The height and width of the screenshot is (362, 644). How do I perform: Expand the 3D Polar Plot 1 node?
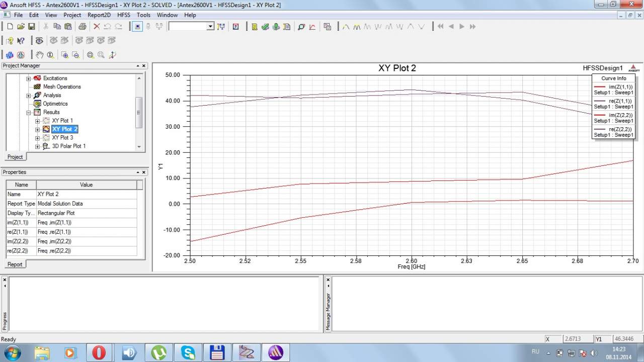click(38, 146)
